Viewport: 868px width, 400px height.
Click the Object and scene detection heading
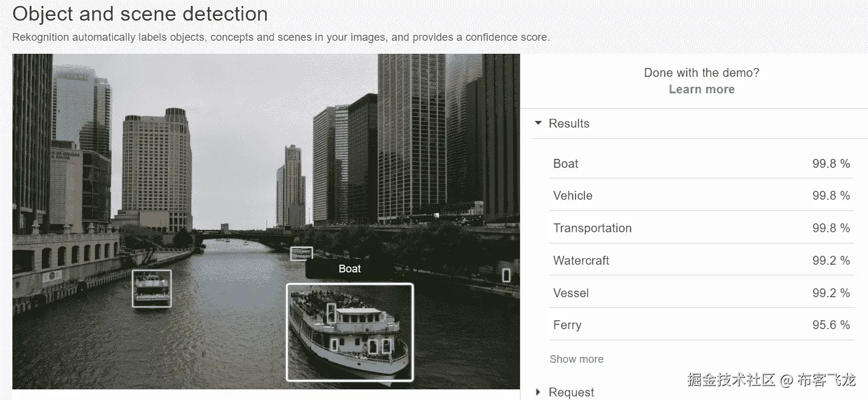[x=140, y=14]
